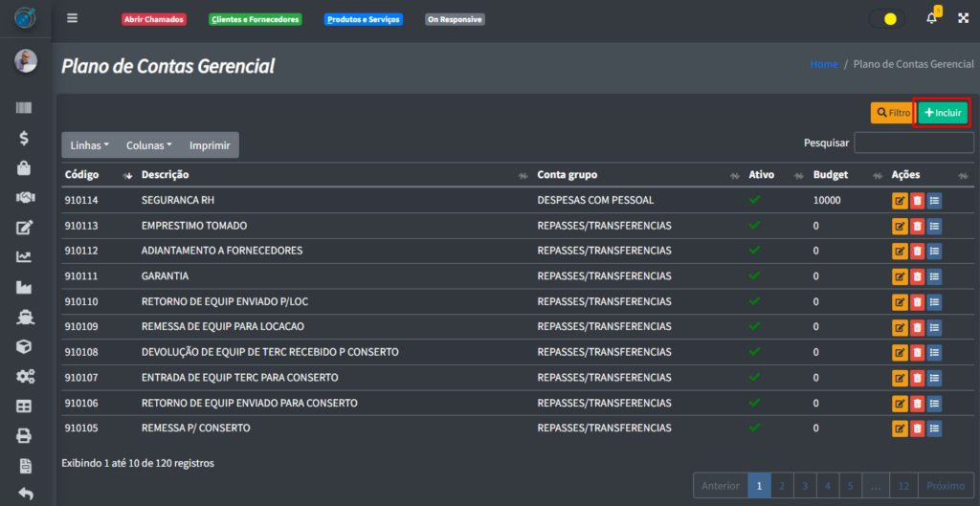Enter fullscreen with the expand icon
The image size is (980, 506).
coord(963,18)
